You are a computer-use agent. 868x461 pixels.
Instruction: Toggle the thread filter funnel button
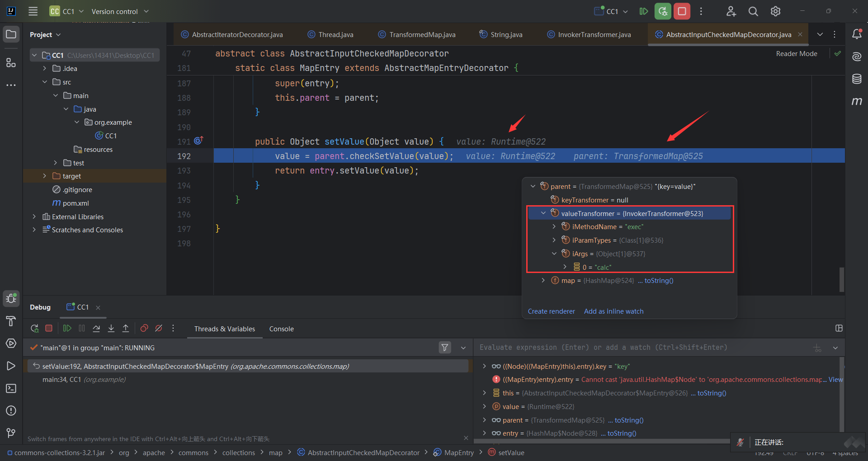(445, 348)
